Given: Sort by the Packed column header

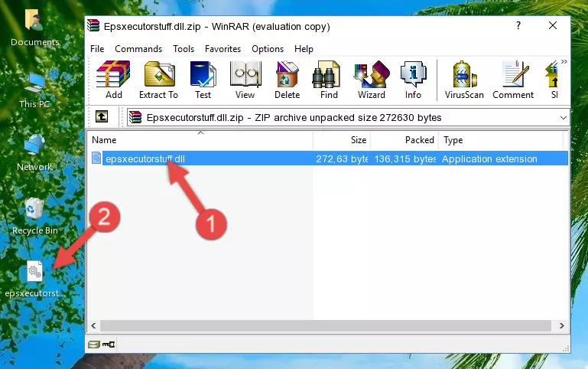Looking at the screenshot, I should pyautogui.click(x=404, y=140).
